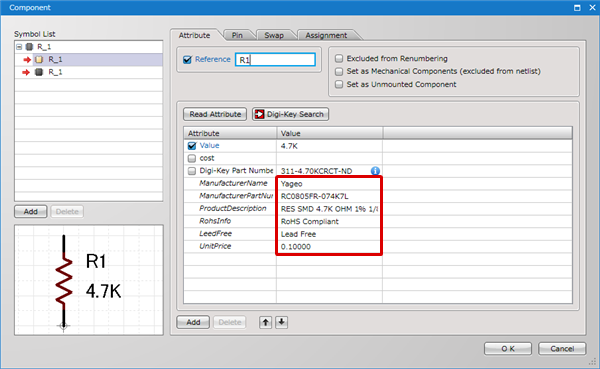The height and width of the screenshot is (369, 600).
Task: Check Set as Unmounted Component option
Action: [x=339, y=84]
